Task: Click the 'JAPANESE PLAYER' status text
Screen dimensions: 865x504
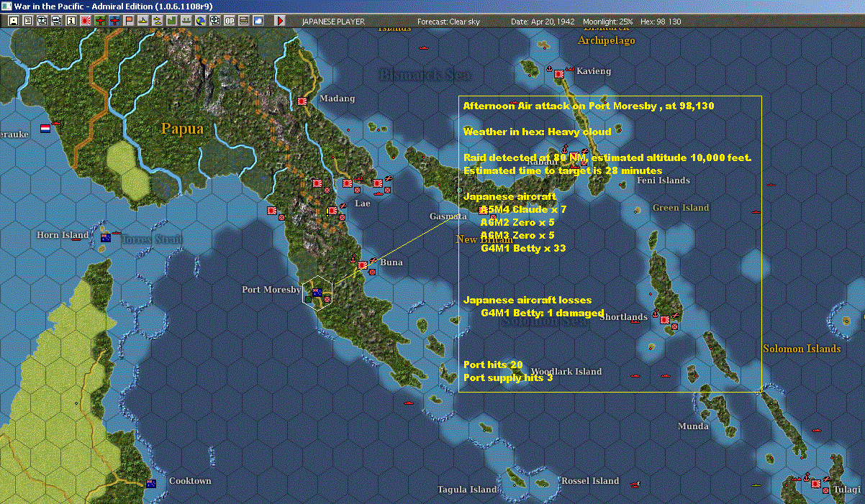Action: coord(333,22)
